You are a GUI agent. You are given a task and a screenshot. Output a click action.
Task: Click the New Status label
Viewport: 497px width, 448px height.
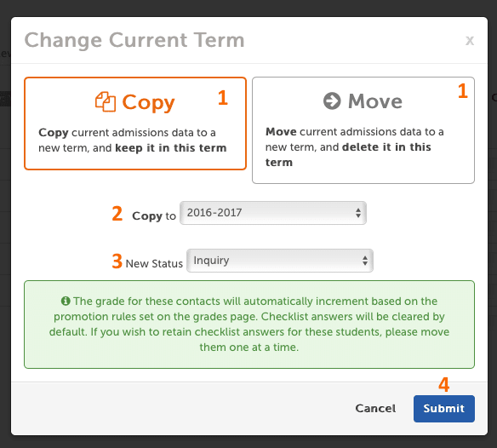154,264
